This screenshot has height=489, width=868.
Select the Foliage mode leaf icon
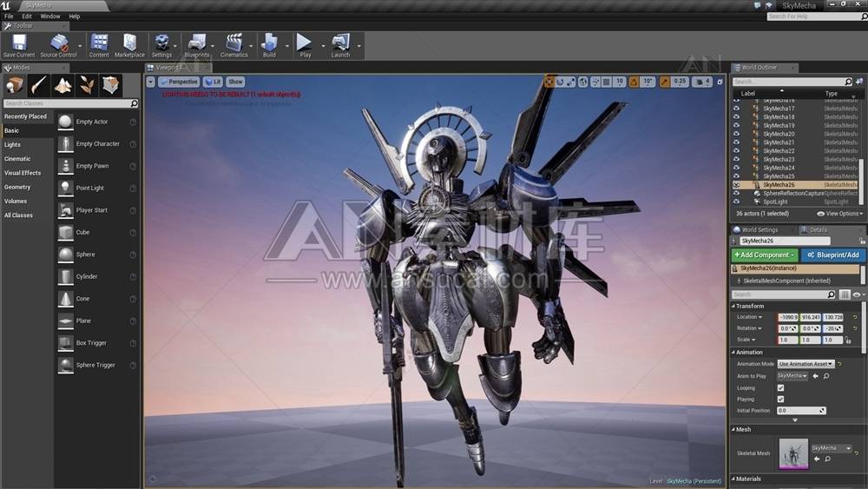[x=87, y=85]
